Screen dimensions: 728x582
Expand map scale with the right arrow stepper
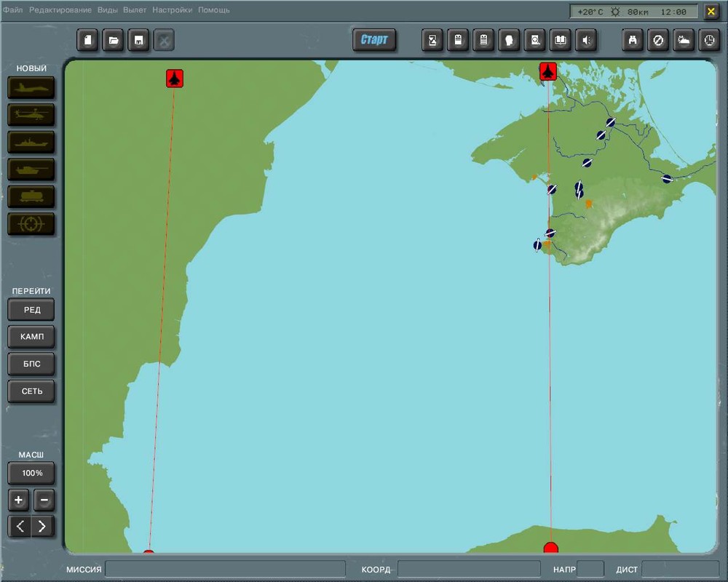43,526
